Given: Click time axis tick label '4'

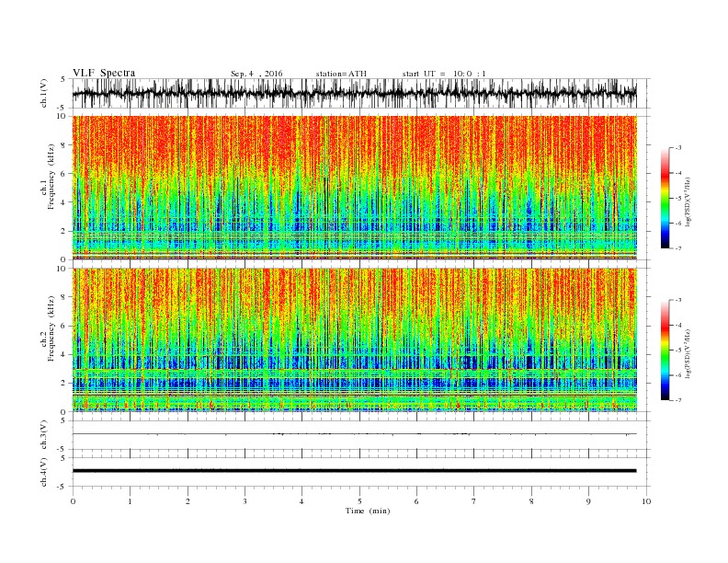Looking at the screenshot, I should 301,501.
